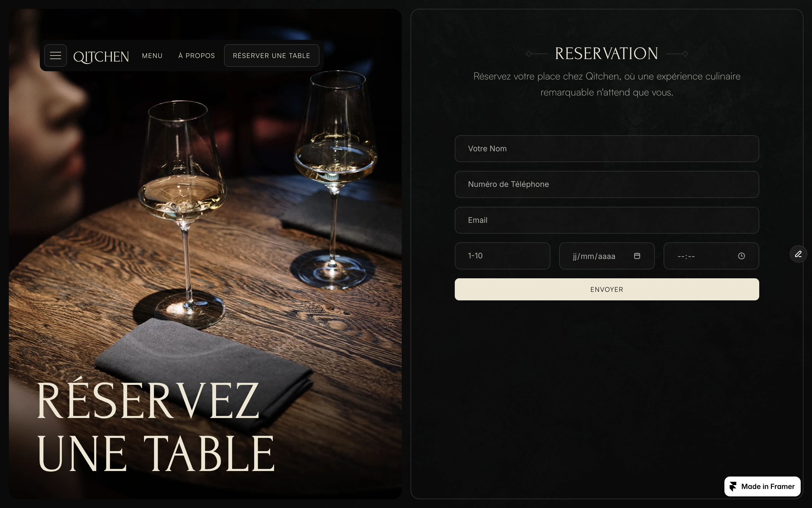The width and height of the screenshot is (812, 508).
Task: Click the RÉSERVER UNE TABLE button
Action: point(271,55)
